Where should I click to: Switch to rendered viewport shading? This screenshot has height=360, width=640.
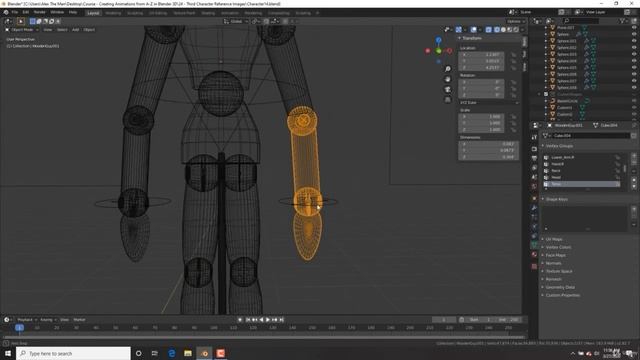click(516, 29)
